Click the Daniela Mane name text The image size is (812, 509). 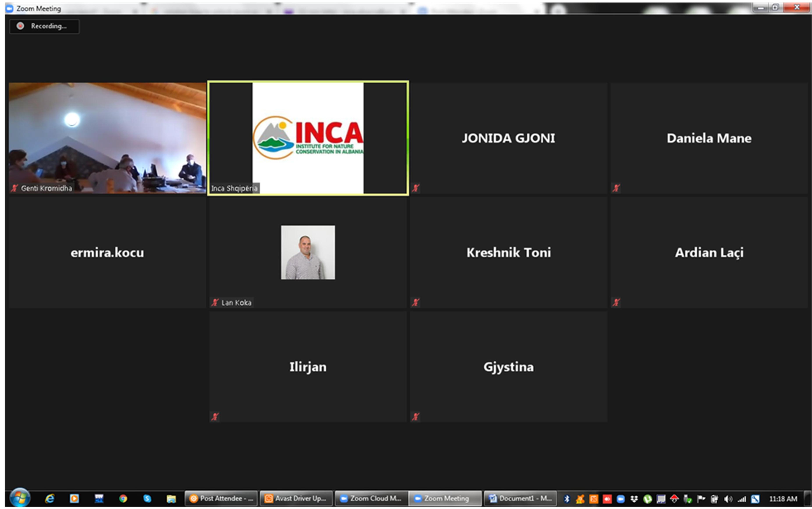coord(709,138)
